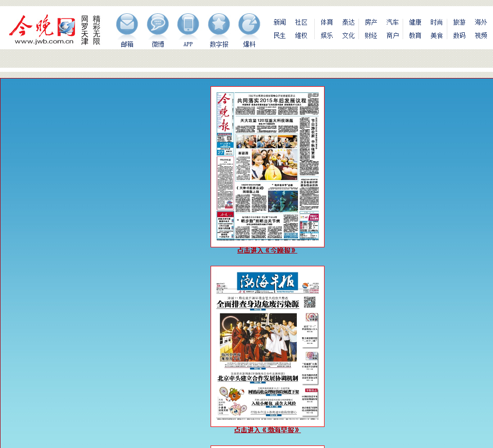493x448 pixels.
Task: Go to the 社区 section
Action: (x=301, y=22)
